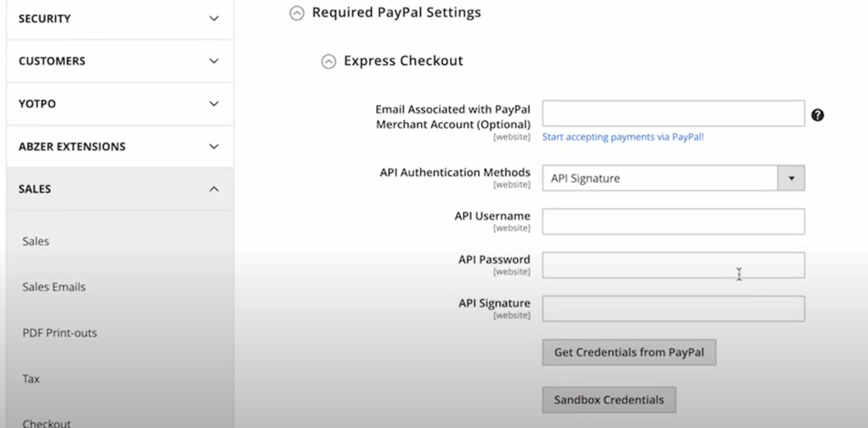The height and width of the screenshot is (428, 868).
Task: Click the help icon beside the email field
Action: 818,115
